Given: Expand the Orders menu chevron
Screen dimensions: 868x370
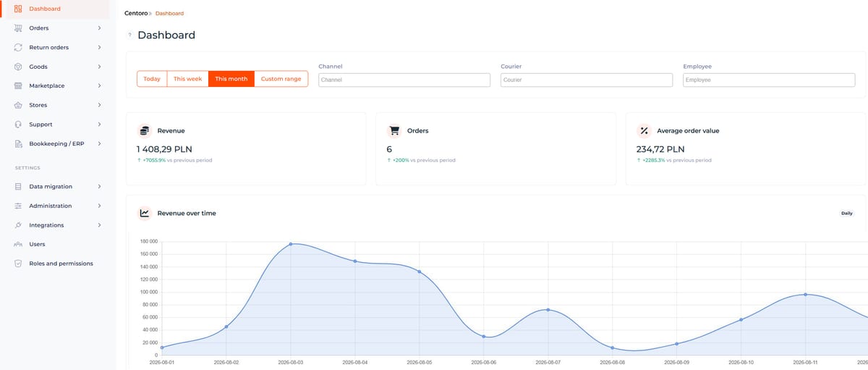Looking at the screenshot, I should click(99, 28).
